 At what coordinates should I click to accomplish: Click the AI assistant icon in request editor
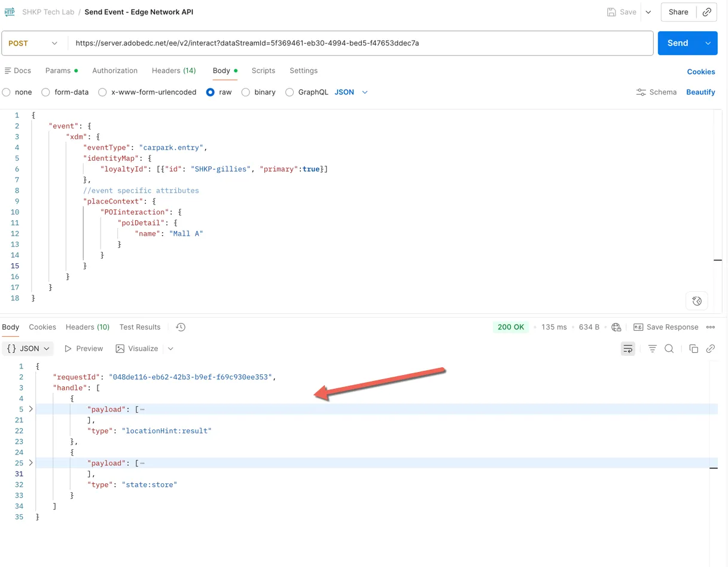tap(697, 301)
